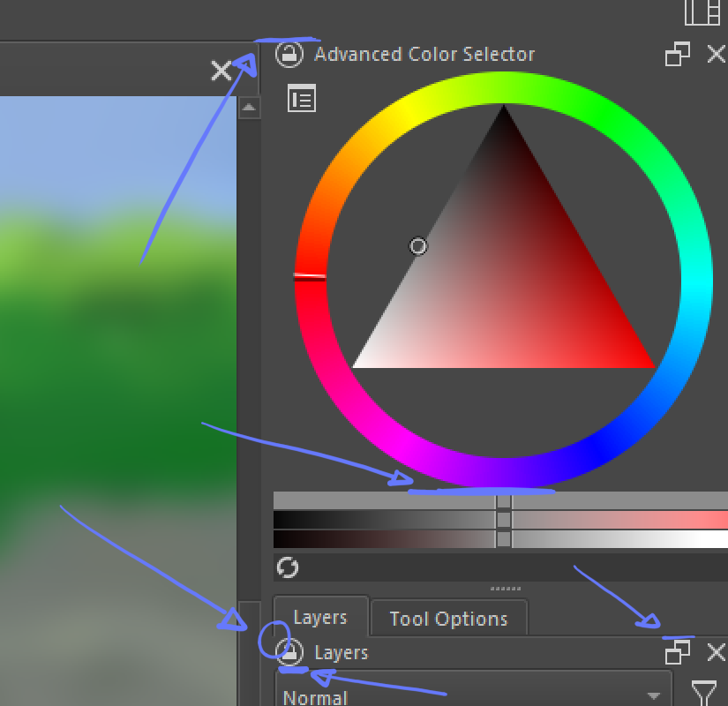The height and width of the screenshot is (706, 728).
Task: Adjust the black-to-pink shade slider
Action: (x=500, y=520)
